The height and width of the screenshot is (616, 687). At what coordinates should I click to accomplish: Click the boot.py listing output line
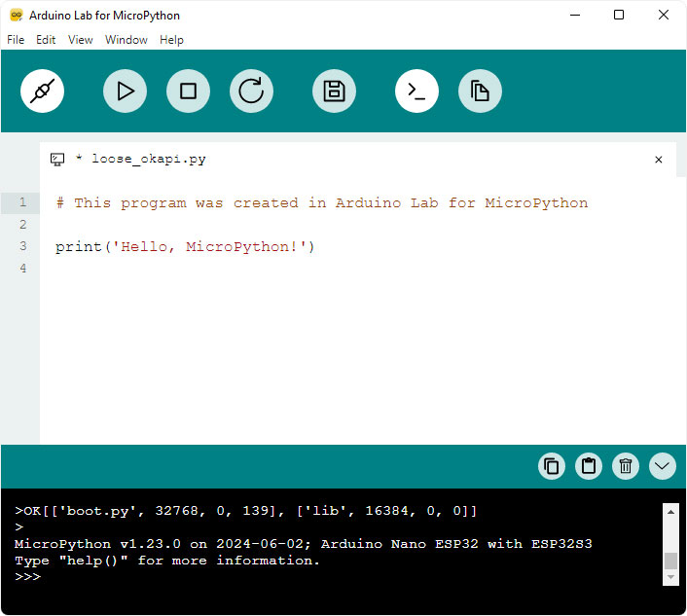coord(246,511)
